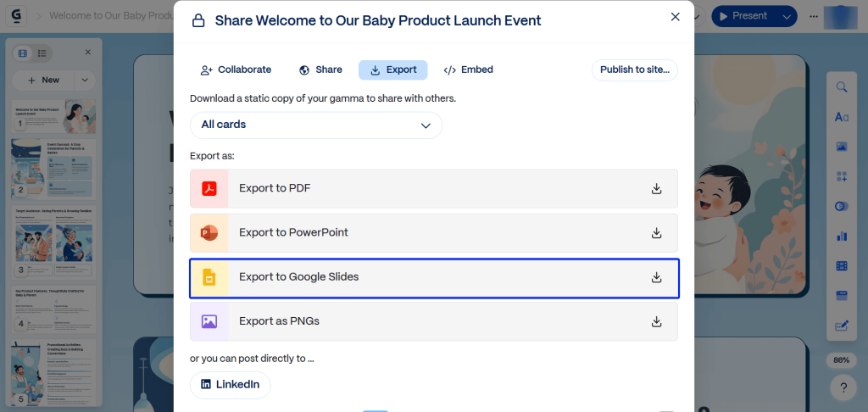Click the PNG image export icon
Screen dimensions: 868x412
(x=209, y=321)
